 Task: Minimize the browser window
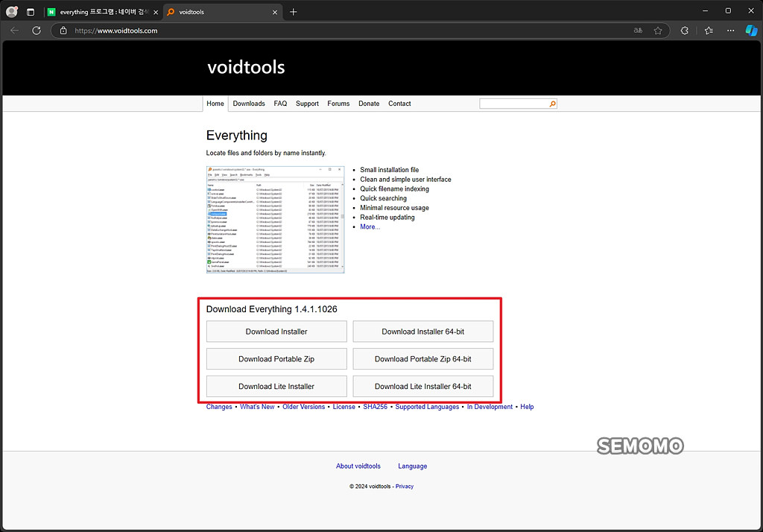click(x=706, y=10)
